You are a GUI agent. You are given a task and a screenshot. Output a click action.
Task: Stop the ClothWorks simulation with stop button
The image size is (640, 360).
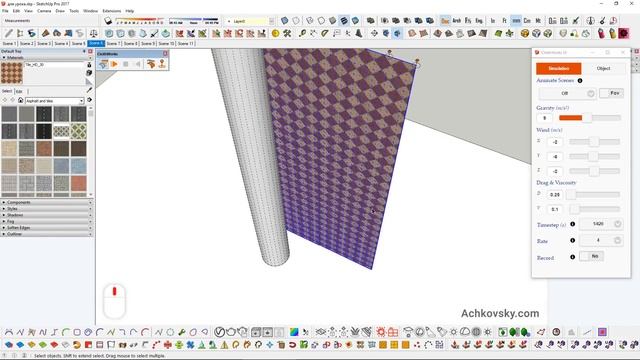click(126, 64)
